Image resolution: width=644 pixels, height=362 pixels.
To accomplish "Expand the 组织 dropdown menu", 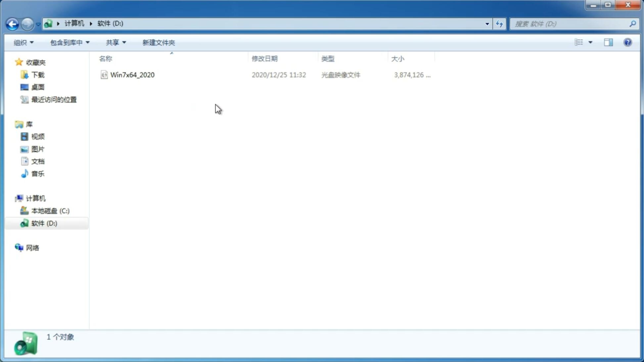I will coord(23,42).
